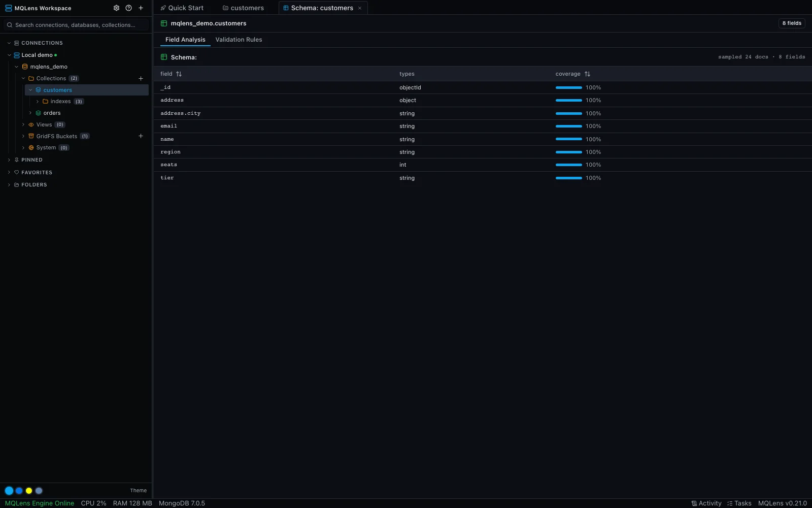Expand the orders collection chevron

(x=30, y=113)
